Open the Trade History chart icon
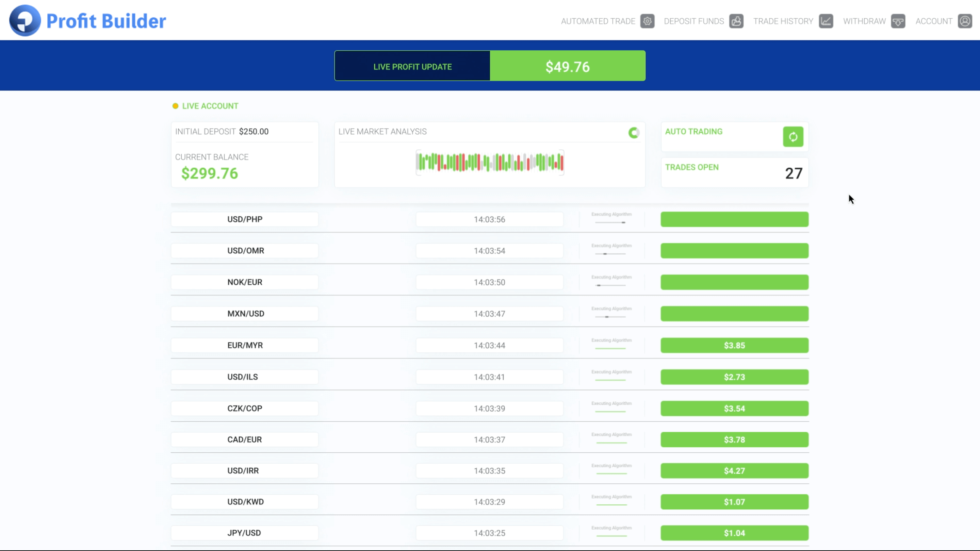 tap(826, 21)
